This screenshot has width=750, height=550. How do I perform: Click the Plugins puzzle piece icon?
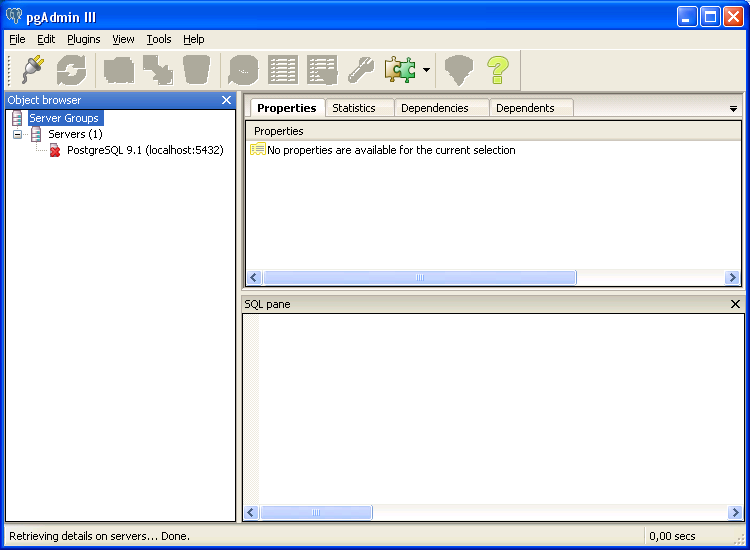coord(400,70)
